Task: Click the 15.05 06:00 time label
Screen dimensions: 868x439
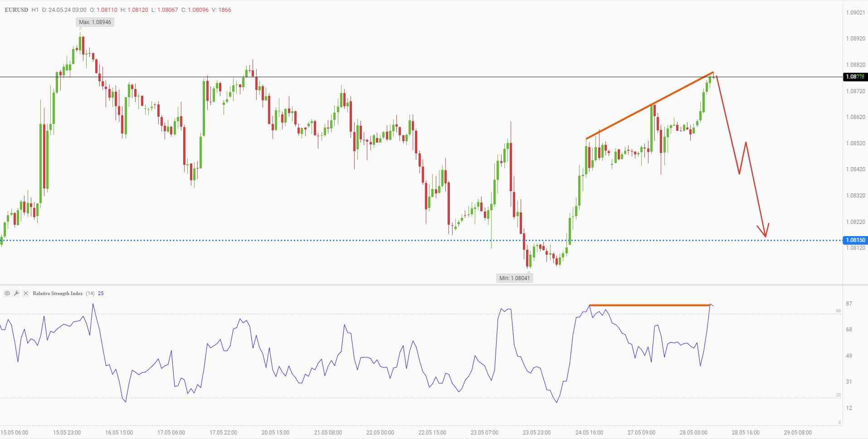Action: click(15, 433)
